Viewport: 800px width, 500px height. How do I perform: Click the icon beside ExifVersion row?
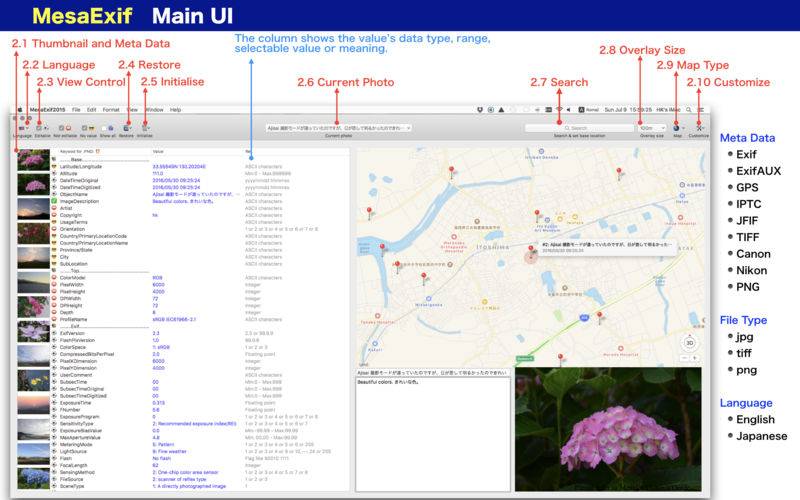pyautogui.click(x=54, y=333)
